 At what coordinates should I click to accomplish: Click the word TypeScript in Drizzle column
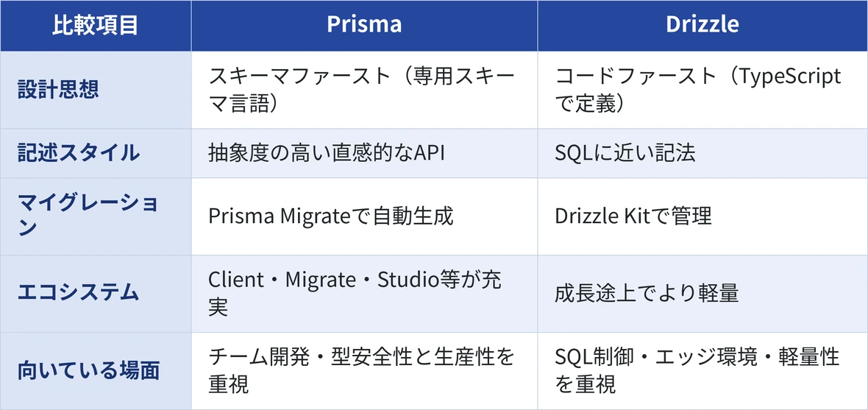[x=790, y=77]
